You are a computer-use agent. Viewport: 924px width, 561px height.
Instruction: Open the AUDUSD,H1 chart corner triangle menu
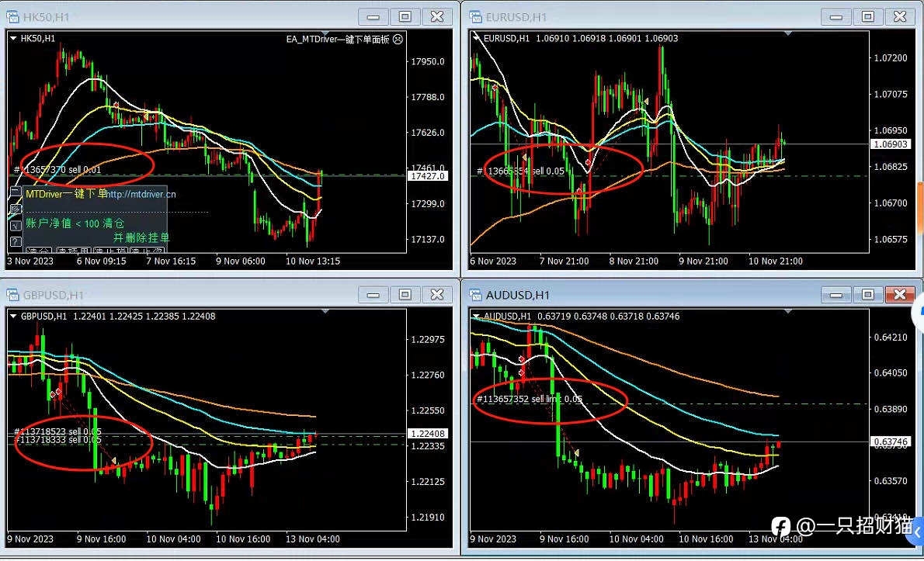click(x=476, y=316)
